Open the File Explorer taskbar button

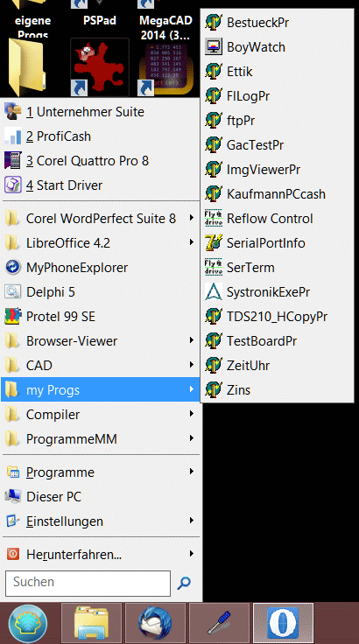coord(91,623)
